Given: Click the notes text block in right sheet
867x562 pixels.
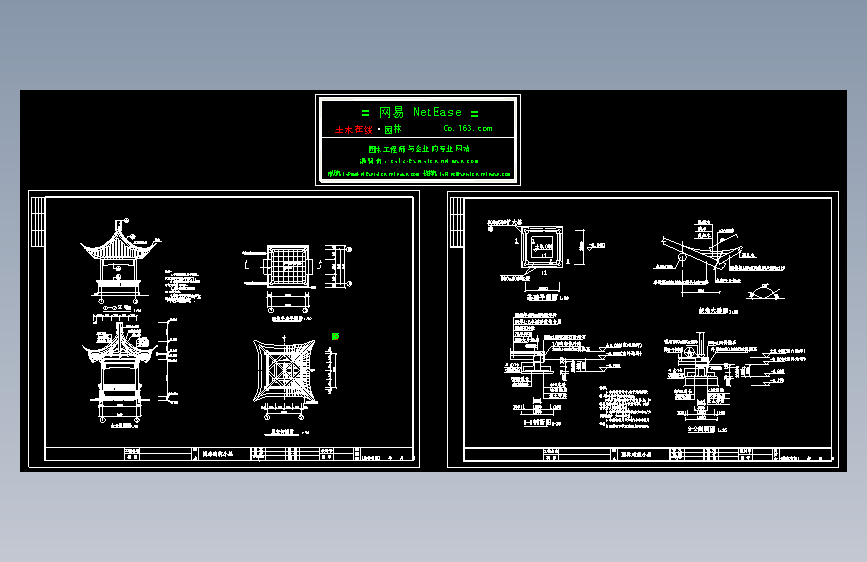Looking at the screenshot, I should [x=625, y=408].
